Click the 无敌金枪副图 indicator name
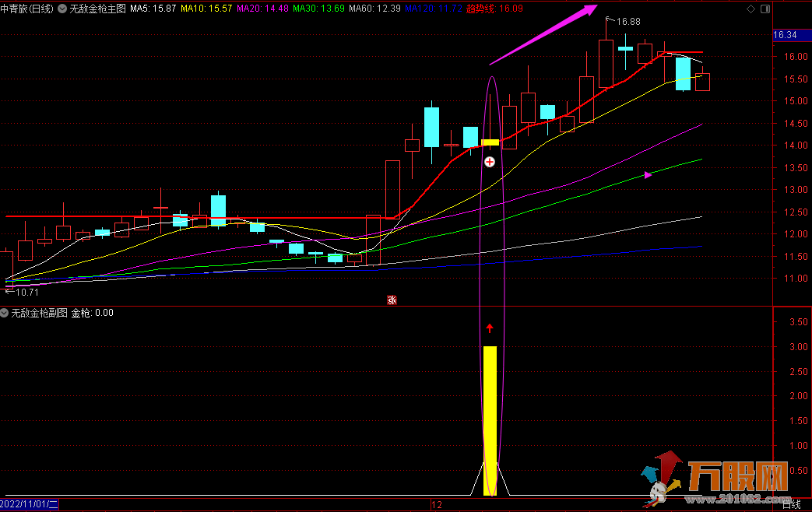The image size is (812, 512). (x=40, y=313)
